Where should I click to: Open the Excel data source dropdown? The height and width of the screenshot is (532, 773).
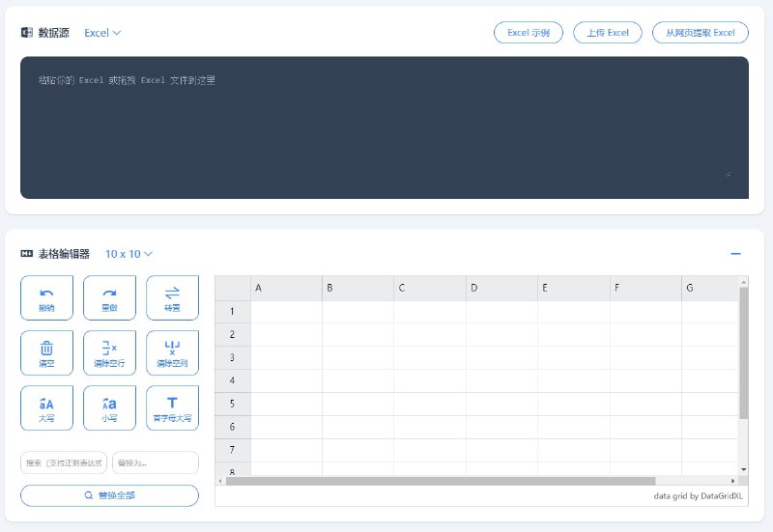[102, 33]
